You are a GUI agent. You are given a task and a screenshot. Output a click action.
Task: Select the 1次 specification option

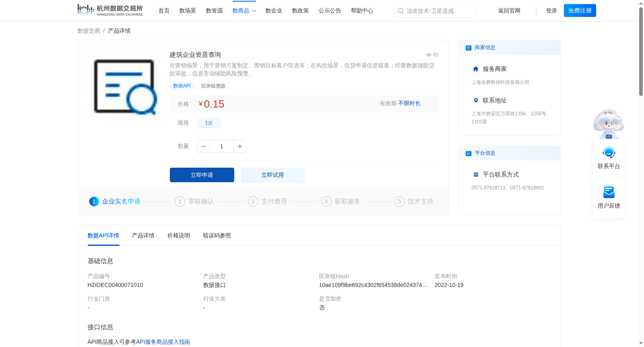pyautogui.click(x=209, y=123)
